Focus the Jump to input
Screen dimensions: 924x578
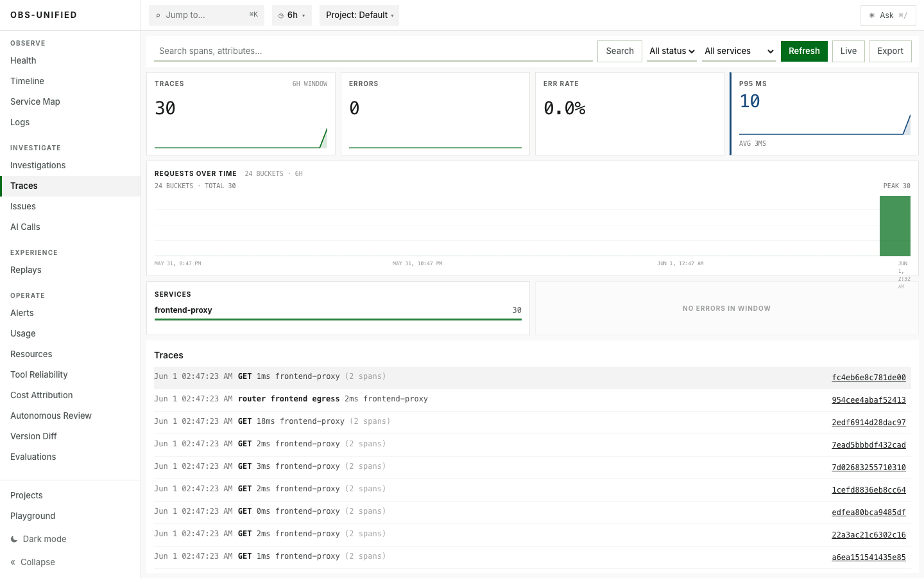(207, 15)
